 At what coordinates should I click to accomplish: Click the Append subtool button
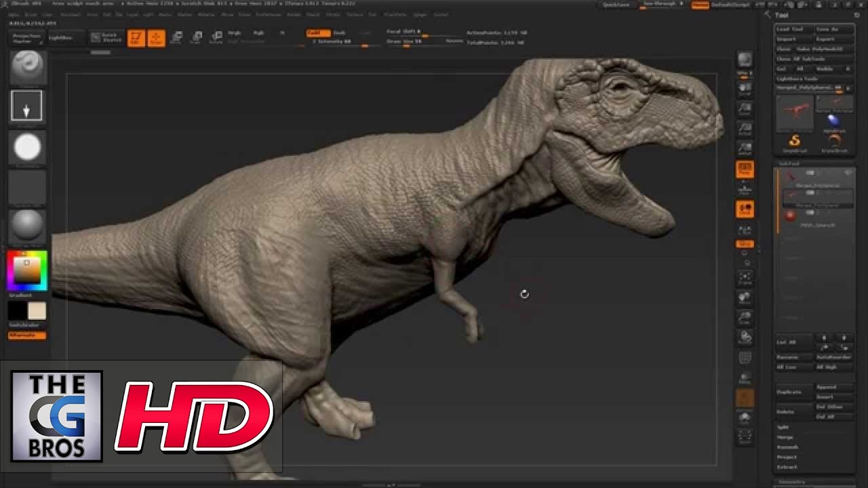(x=834, y=387)
